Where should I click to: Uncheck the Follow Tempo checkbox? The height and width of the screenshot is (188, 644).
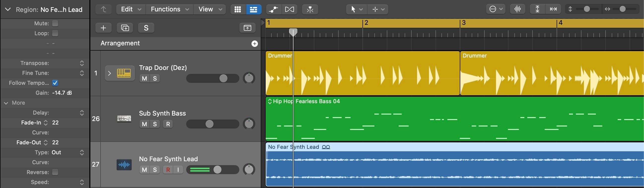click(55, 83)
